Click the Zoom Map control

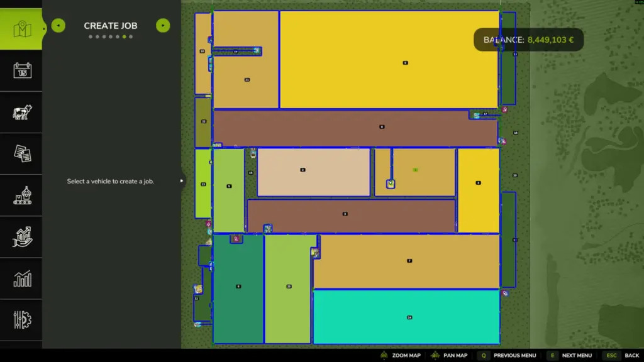pyautogui.click(x=400, y=356)
